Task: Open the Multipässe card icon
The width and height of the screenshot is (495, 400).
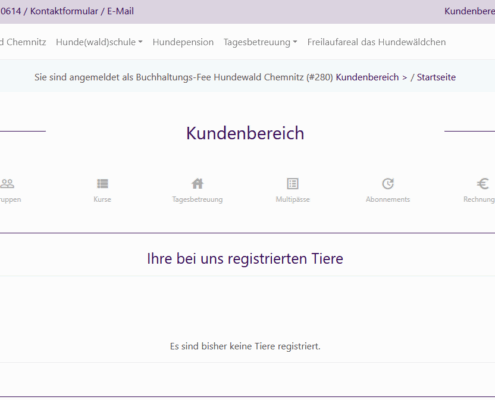Action: pos(293,184)
